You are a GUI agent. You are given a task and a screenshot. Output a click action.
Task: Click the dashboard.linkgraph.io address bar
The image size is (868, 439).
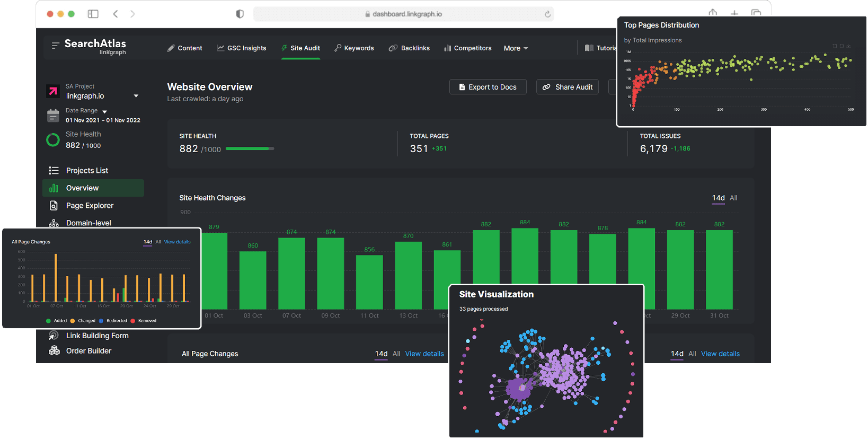(403, 14)
